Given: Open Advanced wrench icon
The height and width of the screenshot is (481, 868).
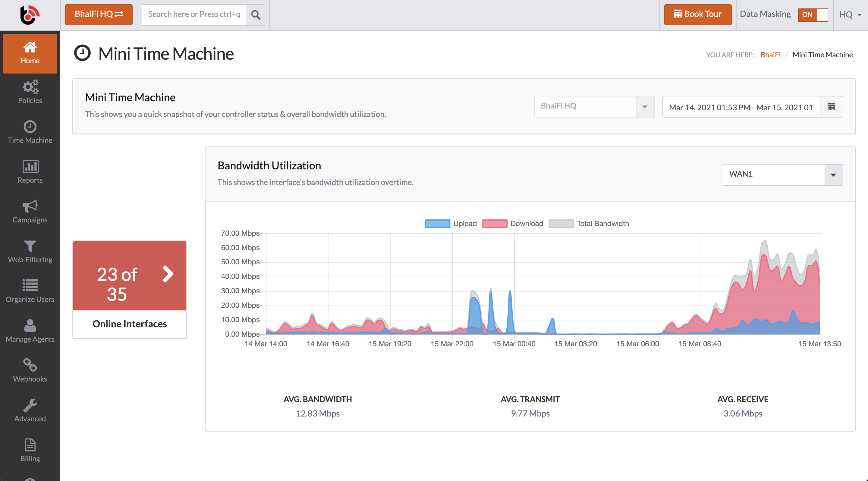Looking at the screenshot, I should pyautogui.click(x=30, y=405).
